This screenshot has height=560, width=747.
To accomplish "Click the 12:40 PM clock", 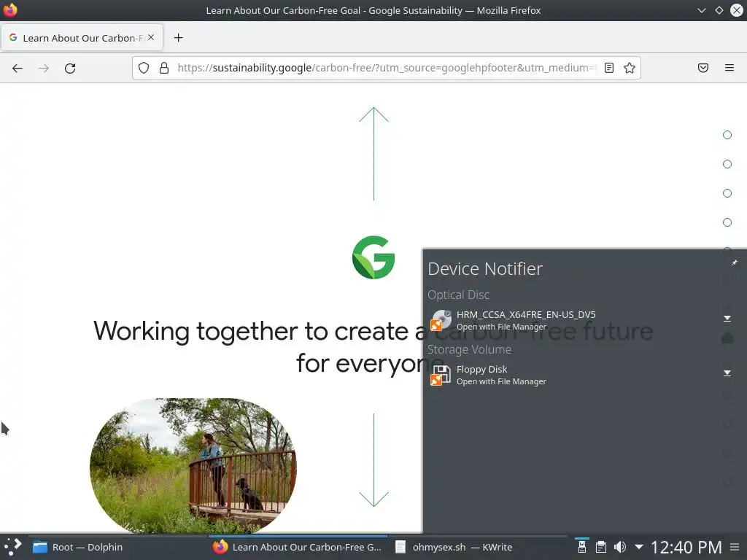I will [686, 547].
